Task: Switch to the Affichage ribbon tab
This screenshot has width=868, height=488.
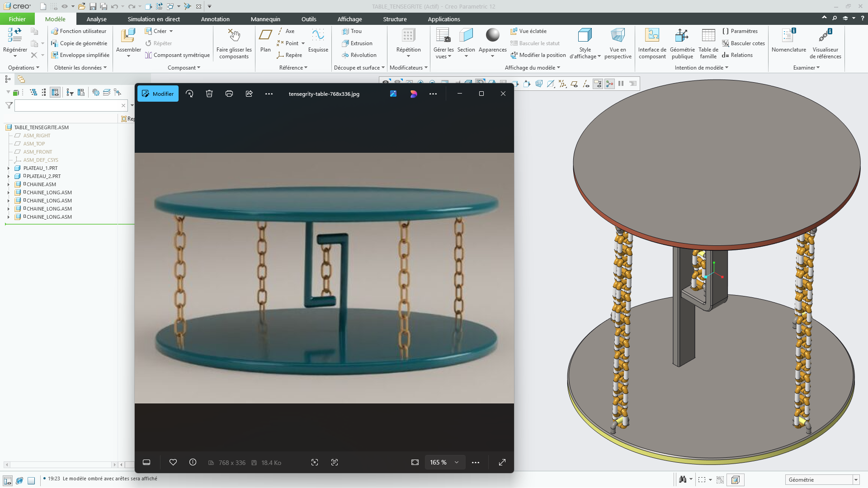Action: click(x=349, y=19)
